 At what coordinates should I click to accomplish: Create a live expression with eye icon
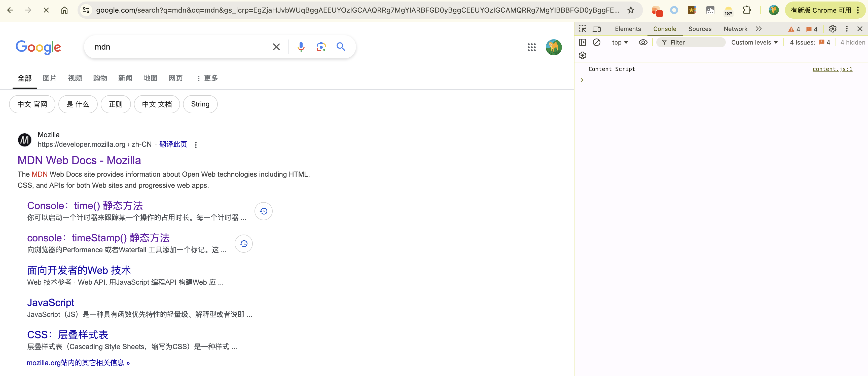(x=643, y=43)
